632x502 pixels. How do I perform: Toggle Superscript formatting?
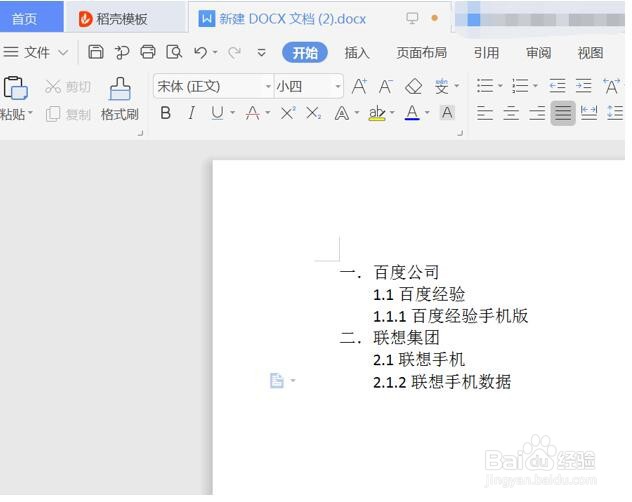pos(288,113)
